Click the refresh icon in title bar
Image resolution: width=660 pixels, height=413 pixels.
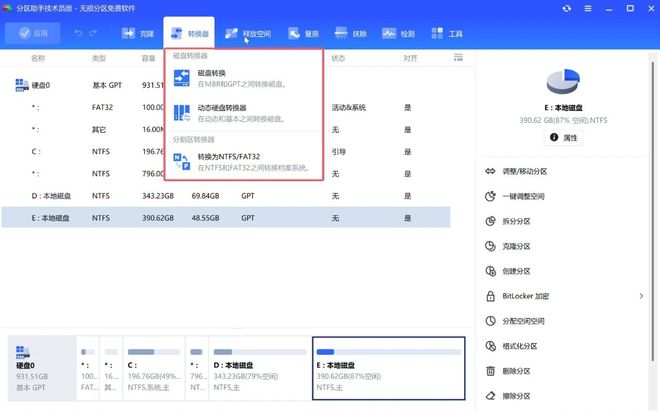click(567, 8)
